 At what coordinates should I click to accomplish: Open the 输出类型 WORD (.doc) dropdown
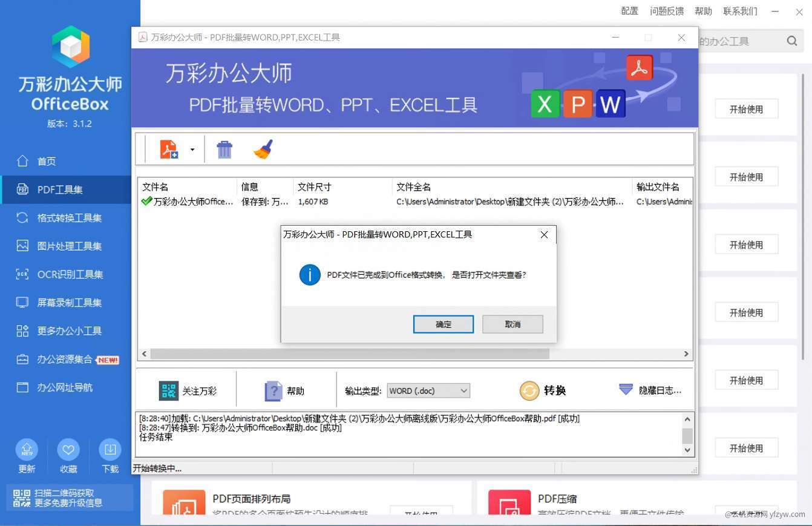[x=428, y=391]
